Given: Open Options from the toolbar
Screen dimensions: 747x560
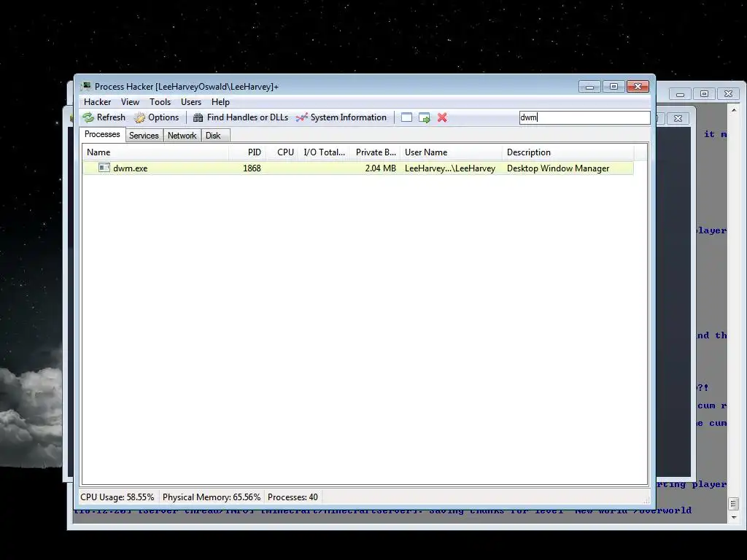Looking at the screenshot, I should pyautogui.click(x=157, y=117).
